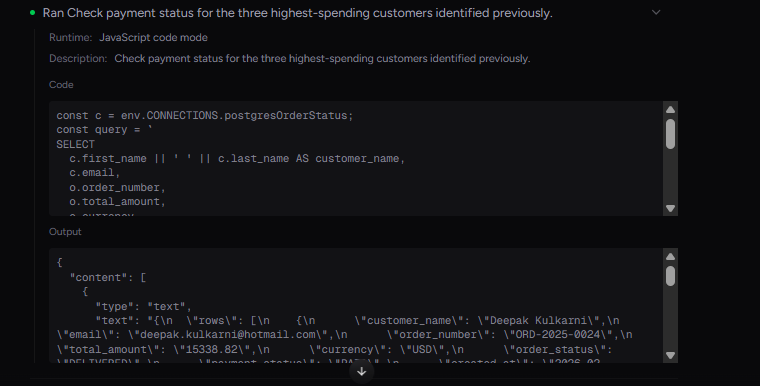Click code line 'o.total_amount,'
The height and width of the screenshot is (386, 760).
click(117, 202)
